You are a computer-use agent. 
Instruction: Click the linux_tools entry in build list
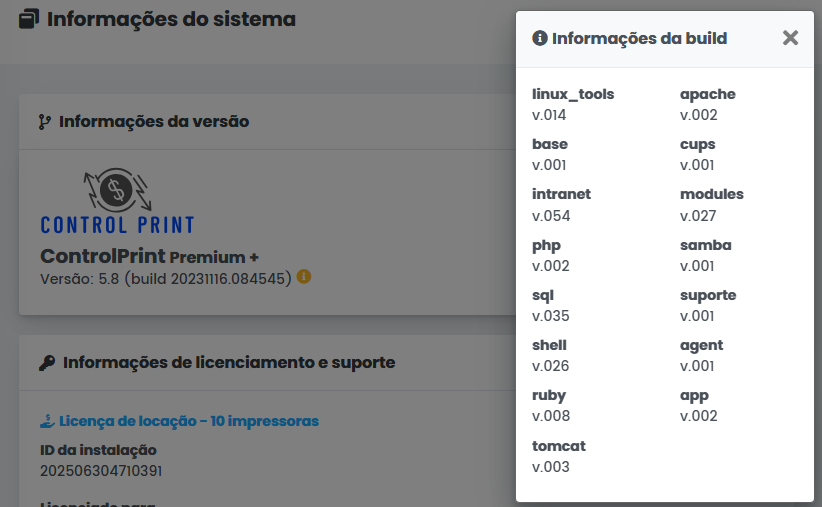point(573,94)
